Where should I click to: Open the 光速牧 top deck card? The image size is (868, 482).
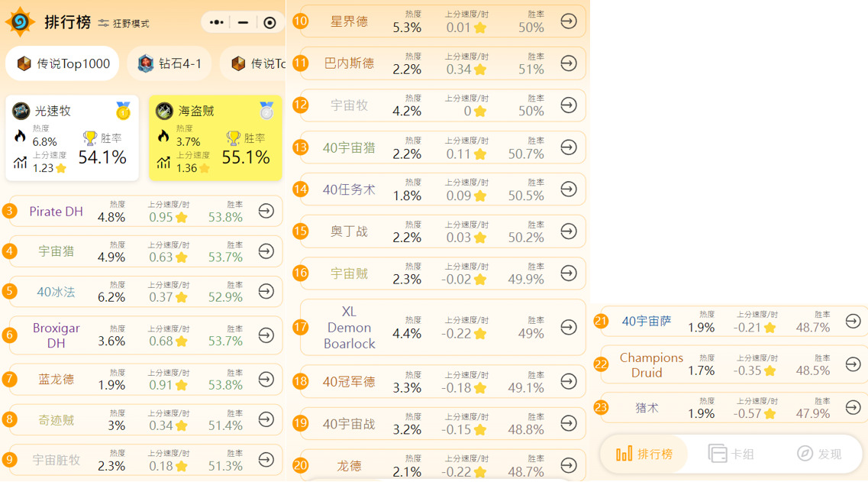coord(72,138)
